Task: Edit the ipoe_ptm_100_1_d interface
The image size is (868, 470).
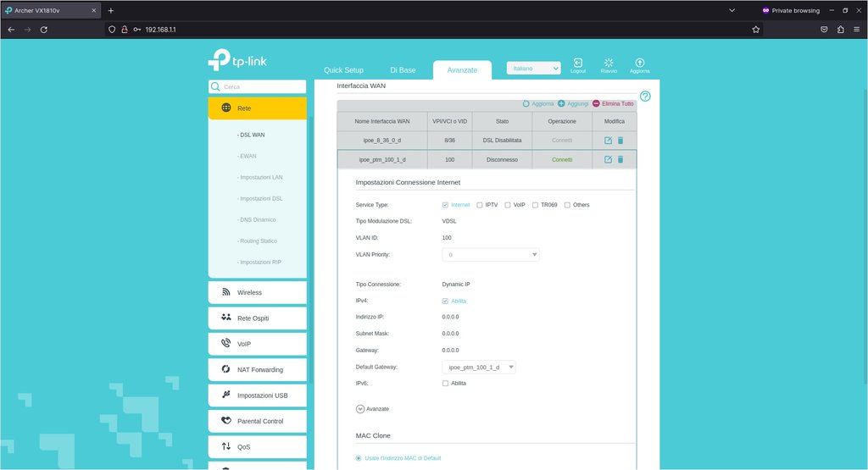Action: tap(608, 159)
